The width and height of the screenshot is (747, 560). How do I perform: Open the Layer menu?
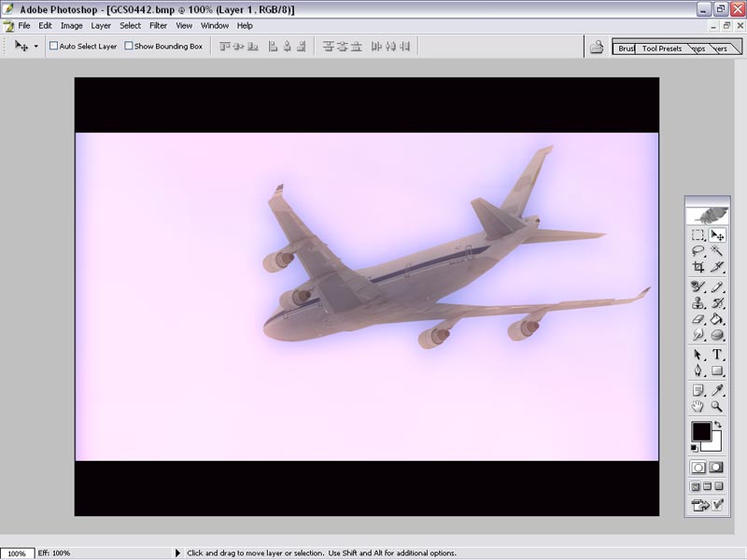[101, 25]
